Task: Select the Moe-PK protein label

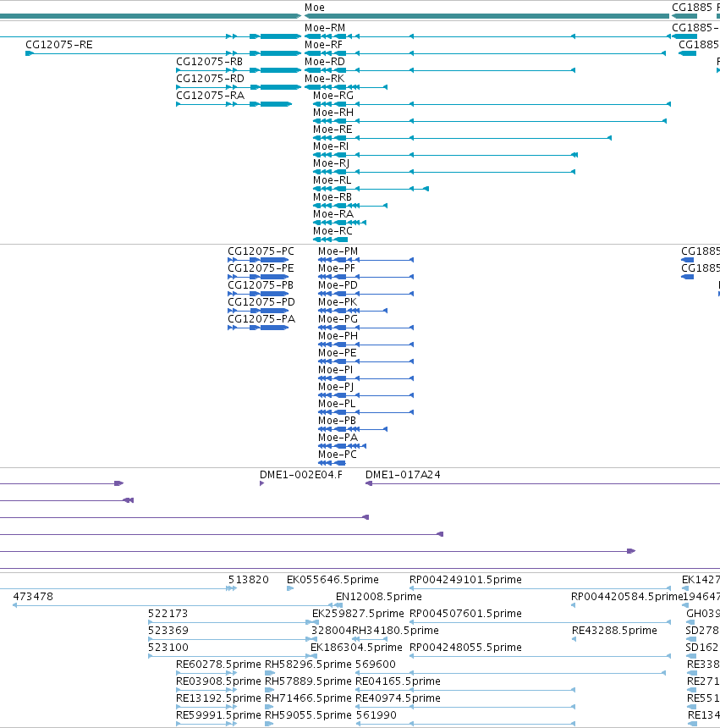Action: (338, 302)
